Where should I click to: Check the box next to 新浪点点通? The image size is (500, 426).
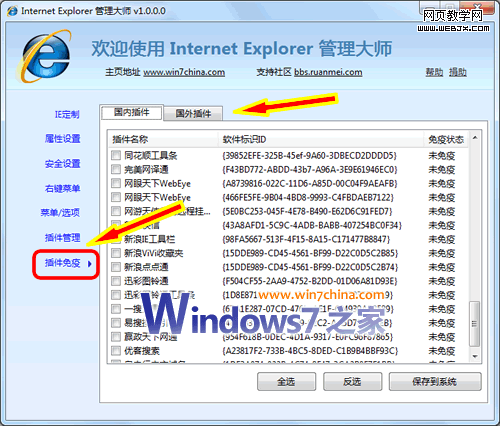click(116, 267)
